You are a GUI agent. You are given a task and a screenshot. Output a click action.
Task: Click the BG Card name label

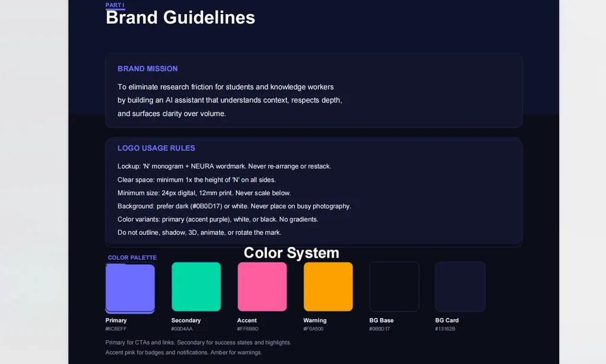tap(447, 320)
